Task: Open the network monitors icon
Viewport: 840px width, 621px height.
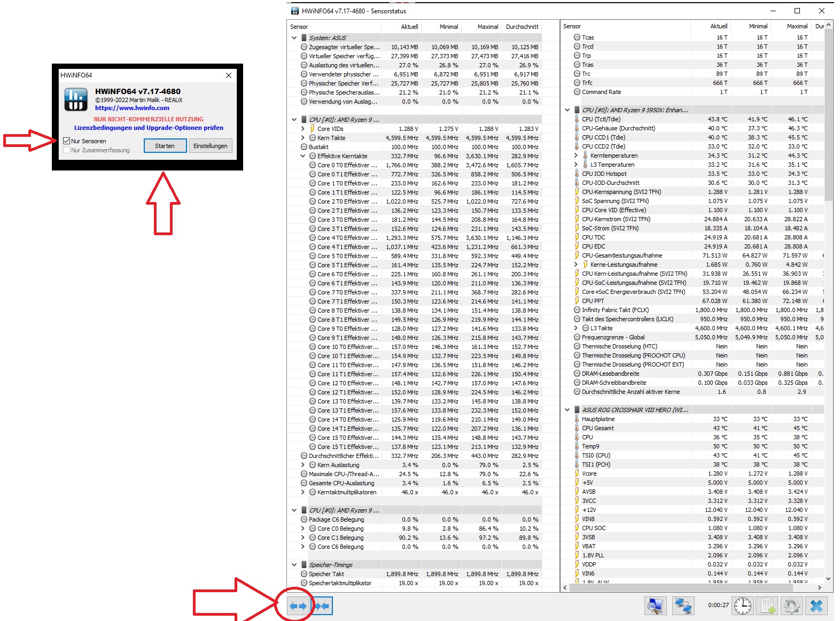Action: (x=683, y=606)
